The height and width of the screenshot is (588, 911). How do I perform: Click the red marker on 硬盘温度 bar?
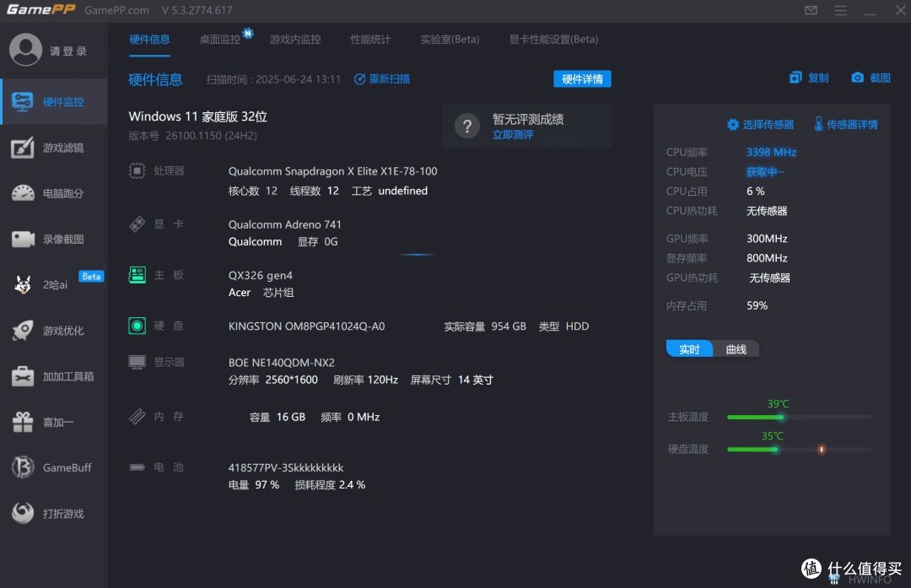pyautogui.click(x=821, y=449)
